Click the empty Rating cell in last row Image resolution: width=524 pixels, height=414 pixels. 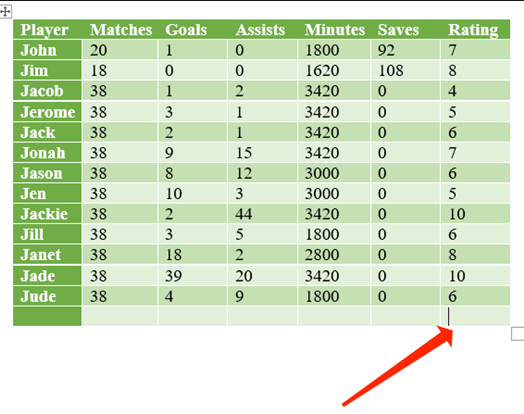pos(475,316)
